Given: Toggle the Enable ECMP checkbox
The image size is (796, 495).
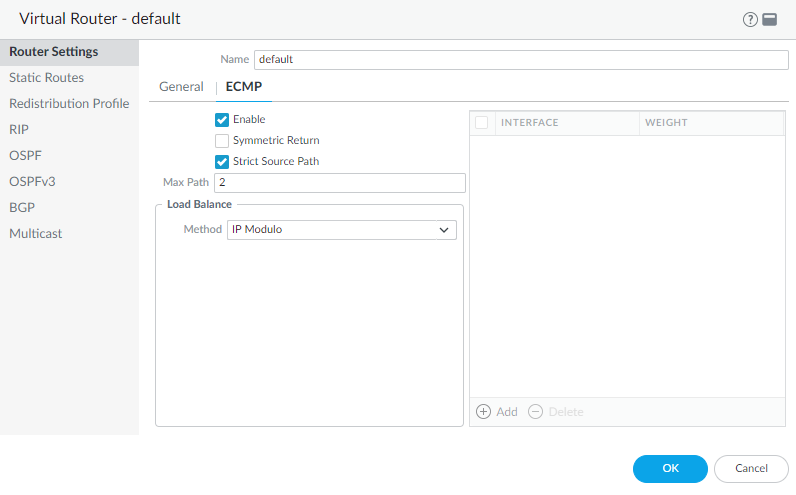Looking at the screenshot, I should (x=222, y=119).
